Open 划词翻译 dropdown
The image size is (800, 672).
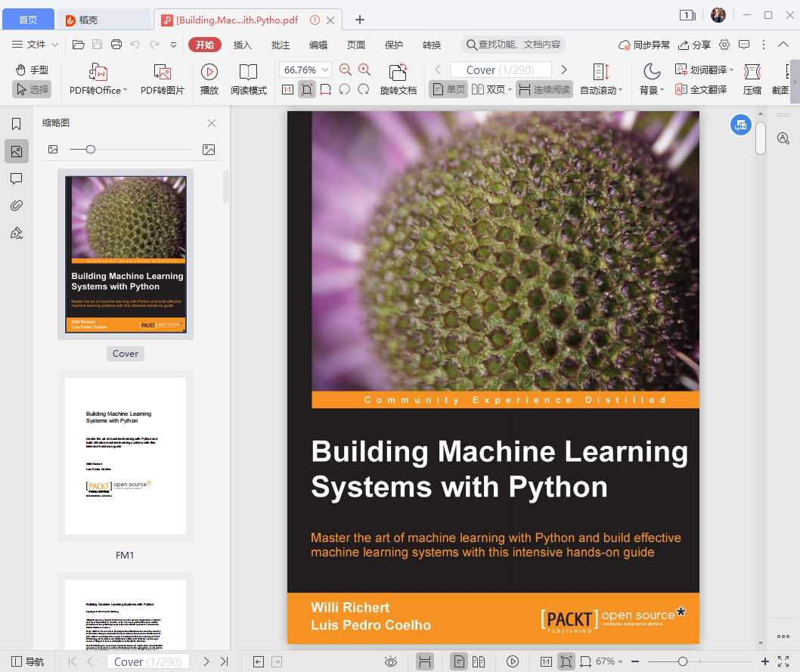click(704, 70)
